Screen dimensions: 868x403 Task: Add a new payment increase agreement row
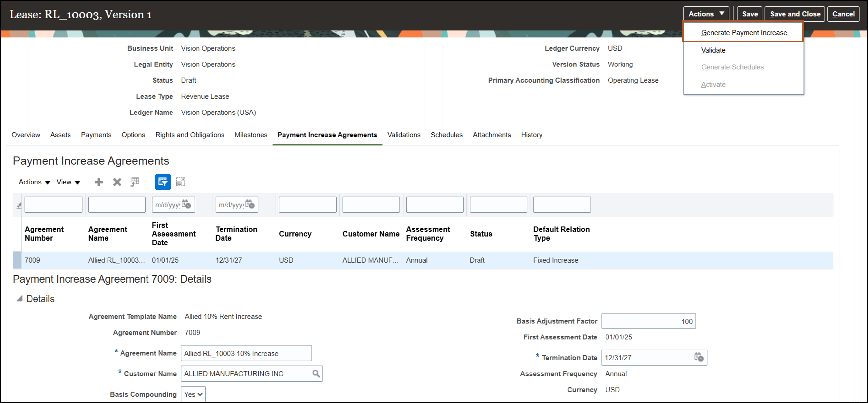98,182
